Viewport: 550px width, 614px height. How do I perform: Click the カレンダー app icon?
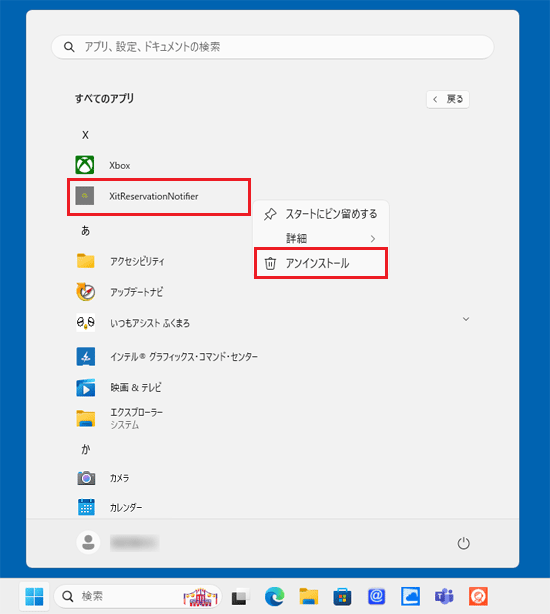(x=86, y=507)
